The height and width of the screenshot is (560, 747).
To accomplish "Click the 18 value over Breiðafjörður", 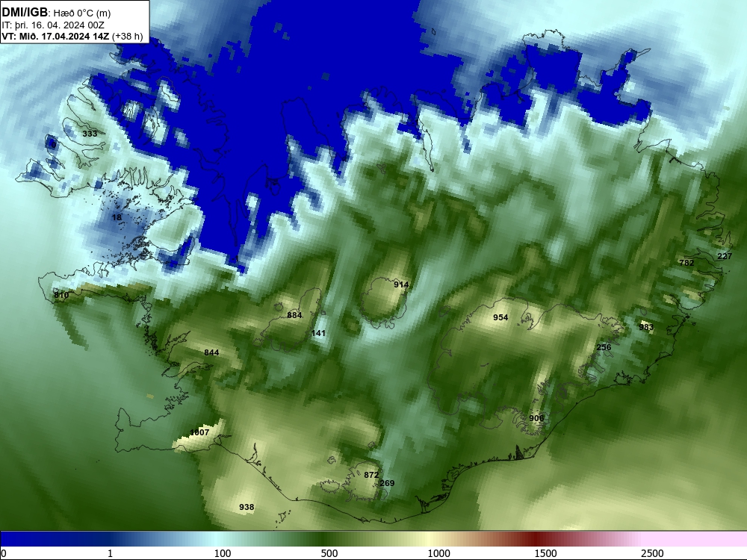I will point(117,217).
